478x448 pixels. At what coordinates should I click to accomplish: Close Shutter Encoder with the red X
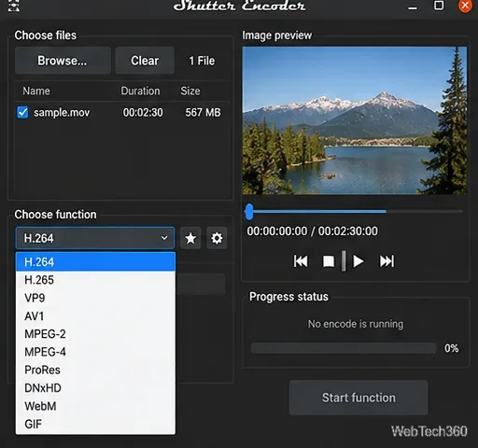[465, 6]
